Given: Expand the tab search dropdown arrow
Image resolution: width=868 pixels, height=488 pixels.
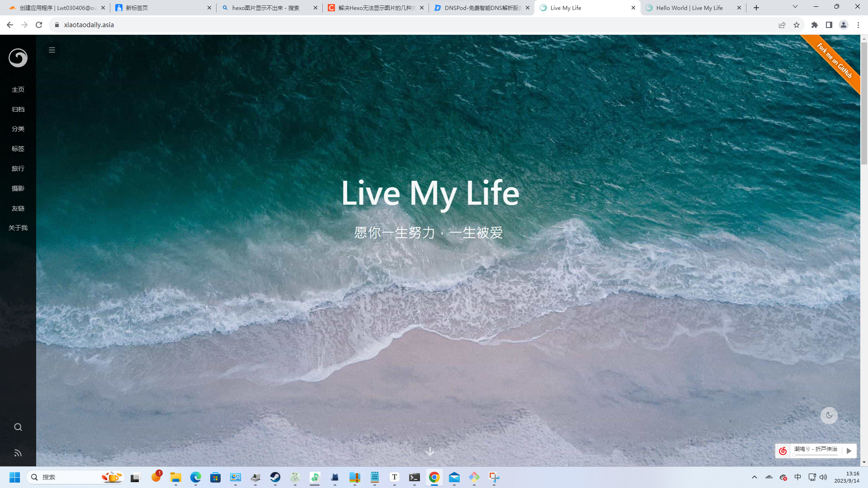Looking at the screenshot, I should [x=795, y=7].
